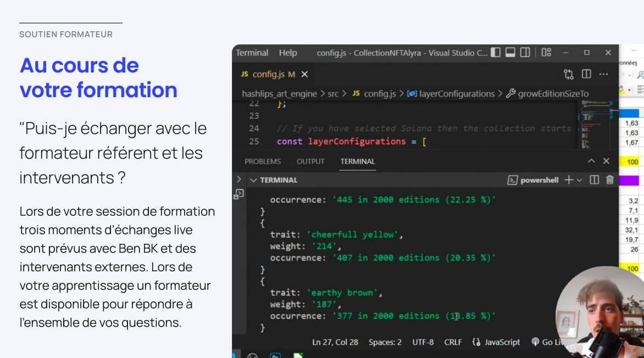
Task: Kill terminal using the trash icon
Action: click(609, 180)
